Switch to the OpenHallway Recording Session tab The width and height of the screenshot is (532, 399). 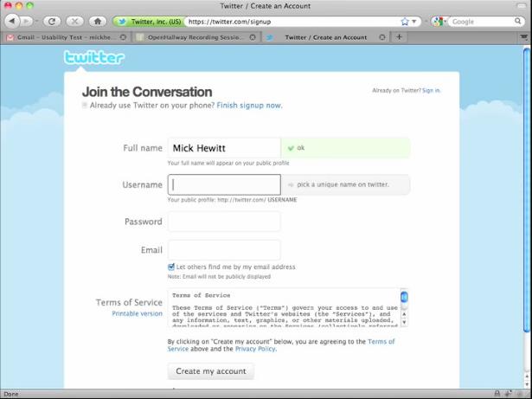[x=195, y=37]
